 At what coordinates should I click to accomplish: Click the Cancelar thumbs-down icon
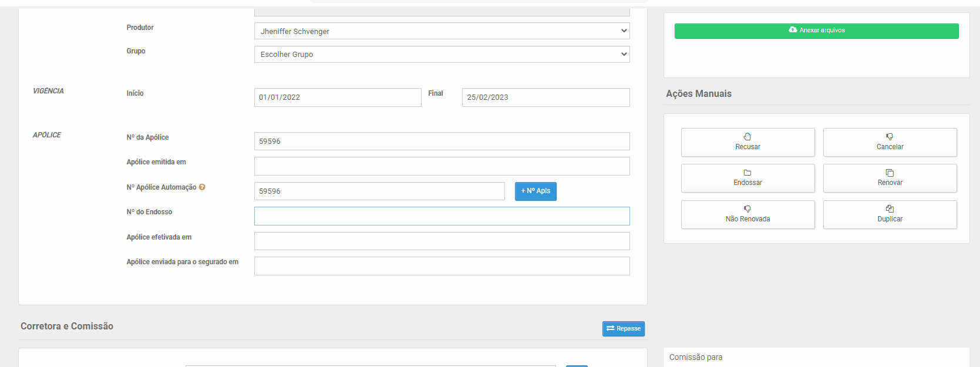(890, 137)
